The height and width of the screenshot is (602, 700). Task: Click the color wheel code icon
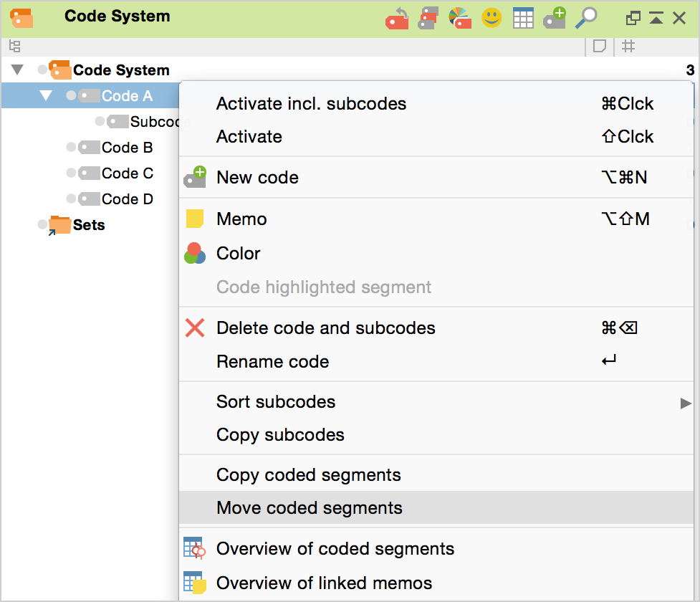pyautogui.click(x=460, y=18)
